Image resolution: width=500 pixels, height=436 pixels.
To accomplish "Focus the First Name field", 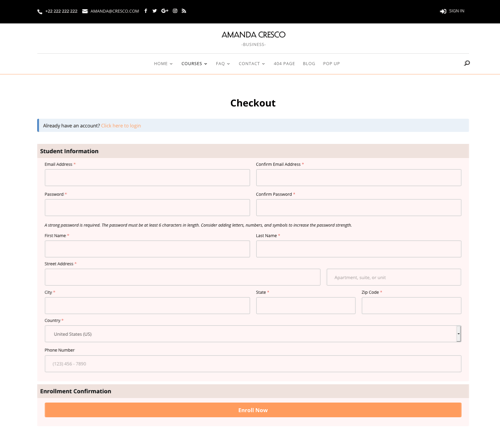I will pyautogui.click(x=147, y=249).
